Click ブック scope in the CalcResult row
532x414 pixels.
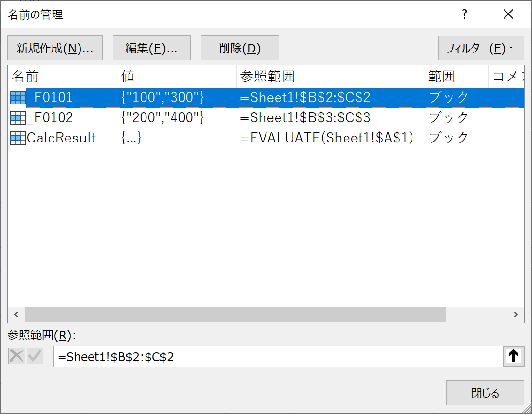(x=449, y=138)
